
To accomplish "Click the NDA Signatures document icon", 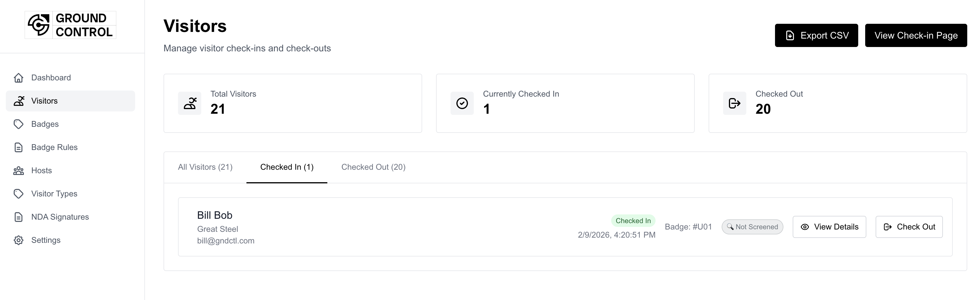I will [19, 217].
